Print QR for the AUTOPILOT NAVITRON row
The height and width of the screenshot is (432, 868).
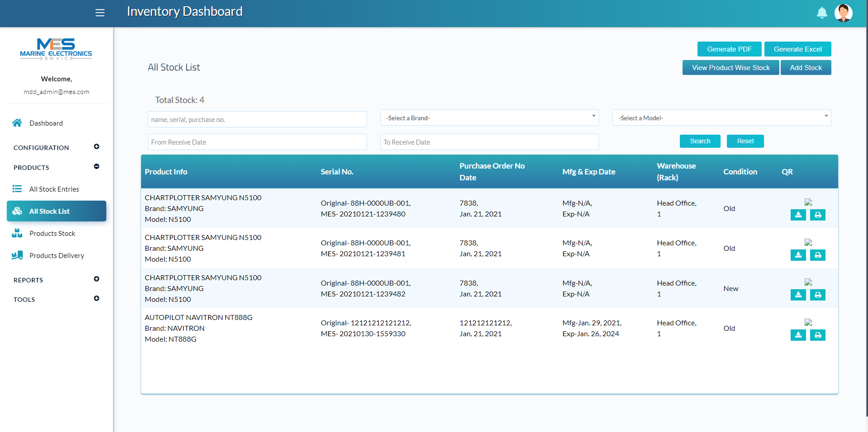pos(818,335)
